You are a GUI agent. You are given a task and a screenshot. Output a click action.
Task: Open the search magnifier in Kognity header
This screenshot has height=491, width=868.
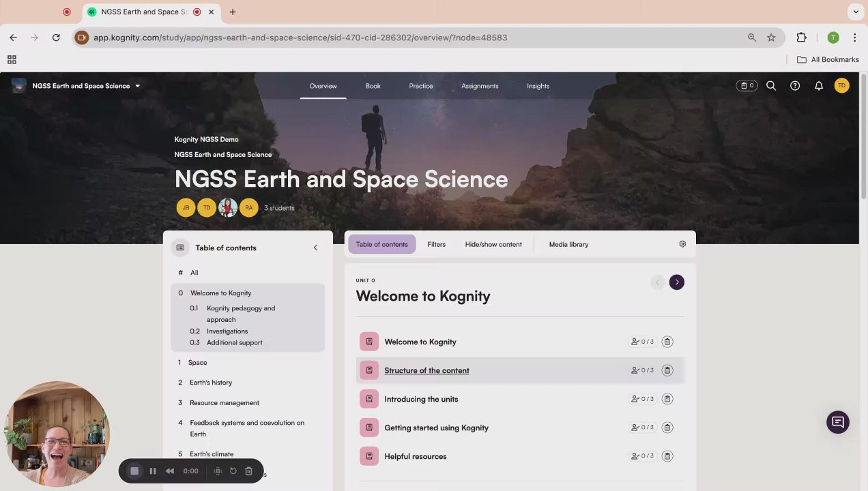point(771,86)
